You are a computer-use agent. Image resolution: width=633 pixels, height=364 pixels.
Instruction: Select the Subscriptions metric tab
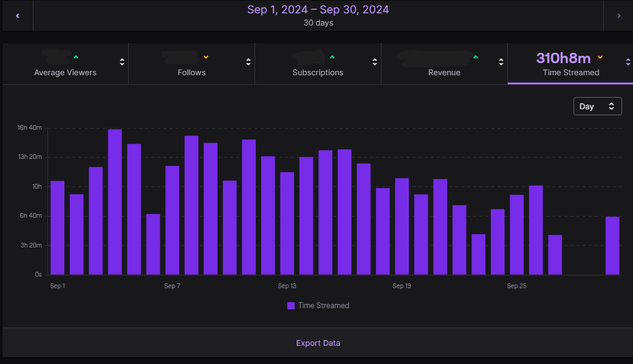pyautogui.click(x=318, y=64)
